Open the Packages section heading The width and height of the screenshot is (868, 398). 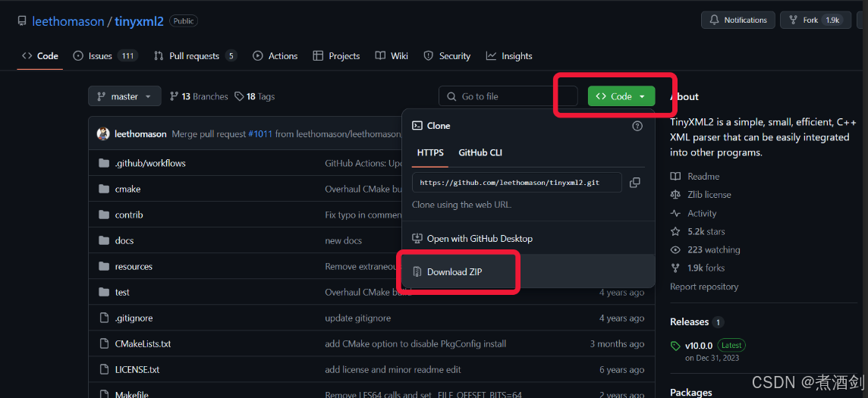point(691,392)
